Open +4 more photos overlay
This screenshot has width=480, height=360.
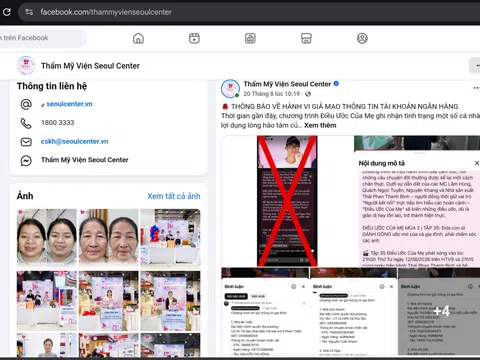[439, 312]
